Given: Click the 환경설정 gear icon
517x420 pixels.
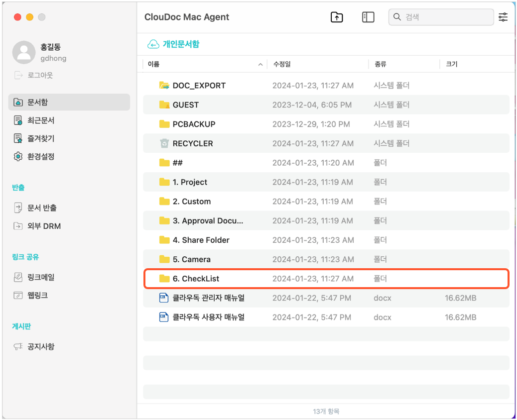Looking at the screenshot, I should pos(18,156).
